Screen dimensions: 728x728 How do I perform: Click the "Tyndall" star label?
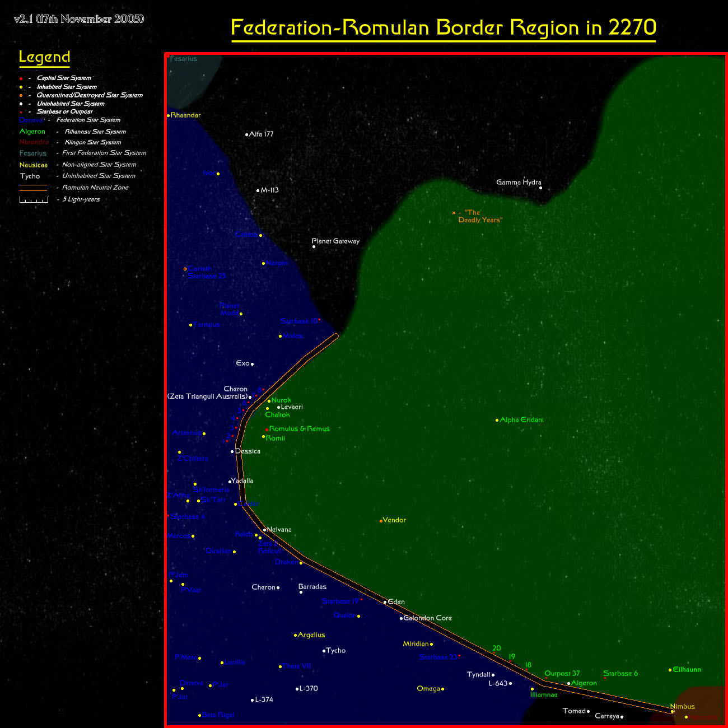(479, 675)
